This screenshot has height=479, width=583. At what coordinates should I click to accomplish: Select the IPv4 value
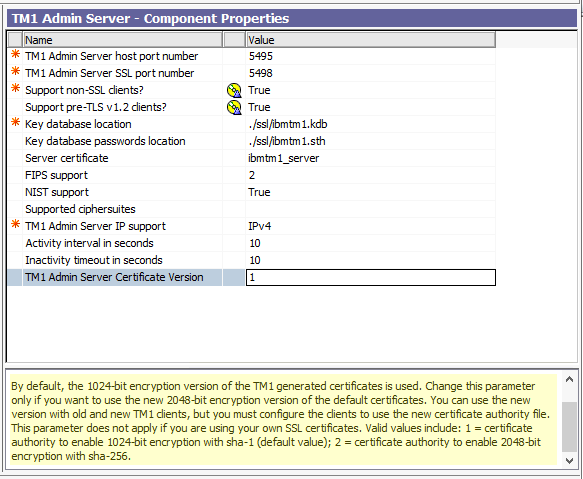coord(260,226)
